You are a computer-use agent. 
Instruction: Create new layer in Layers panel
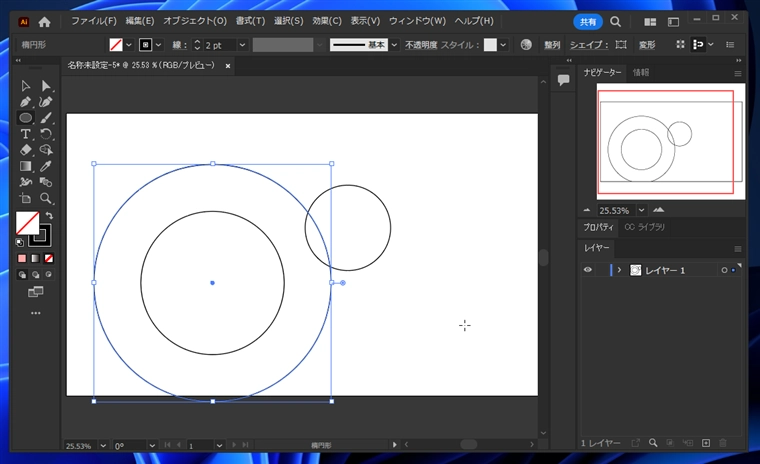pos(706,443)
